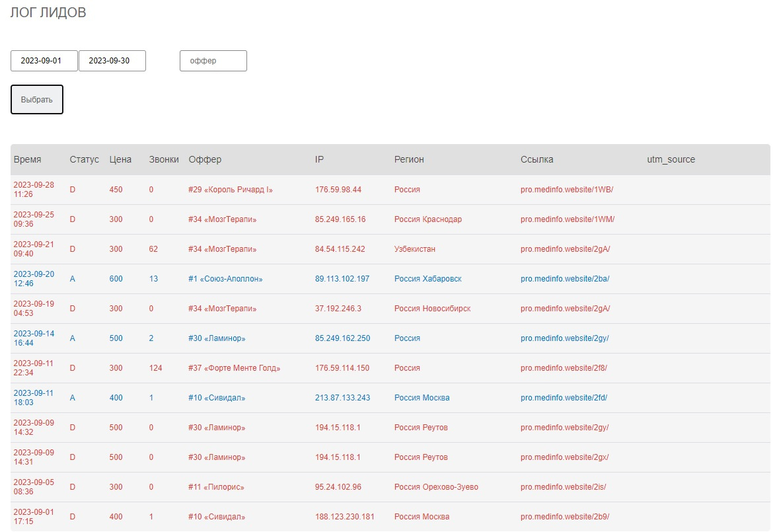Click the Время column header
Screen dimensions: 779x532
click(x=27, y=159)
